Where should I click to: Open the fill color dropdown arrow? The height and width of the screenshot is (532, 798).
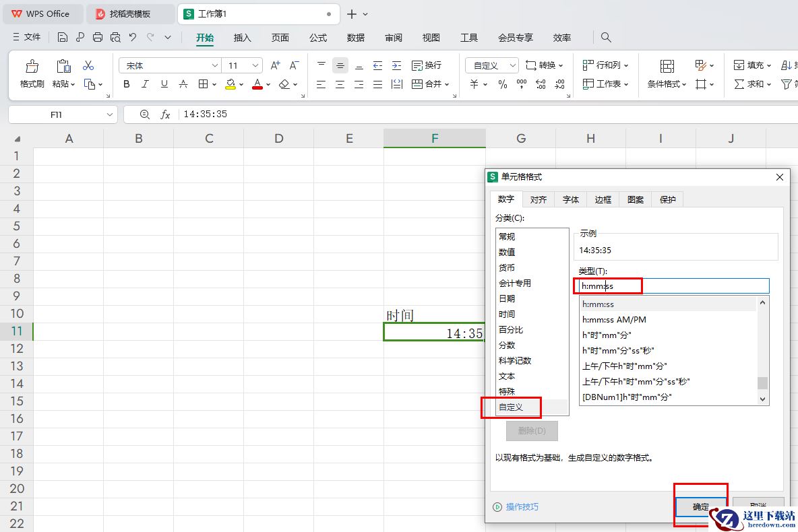(x=241, y=84)
